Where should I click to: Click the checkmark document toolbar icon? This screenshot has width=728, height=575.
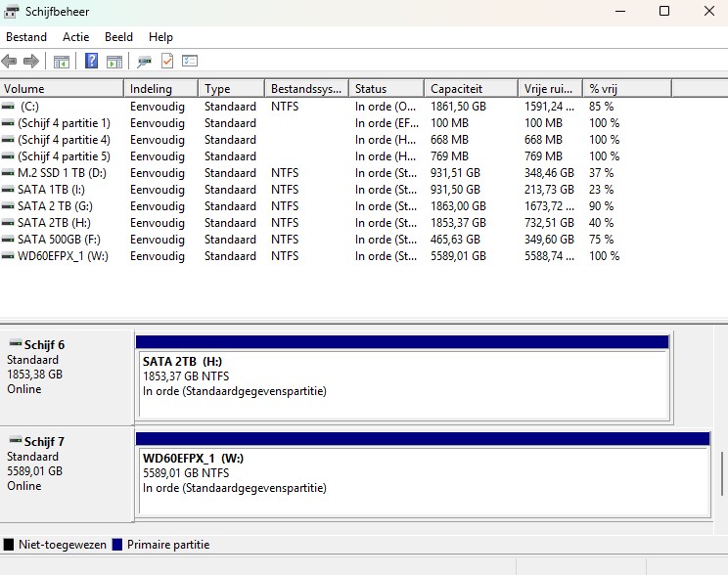167,61
